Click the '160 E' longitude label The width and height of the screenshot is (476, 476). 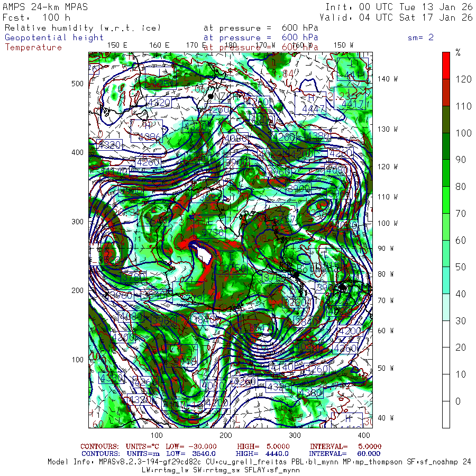(159, 45)
